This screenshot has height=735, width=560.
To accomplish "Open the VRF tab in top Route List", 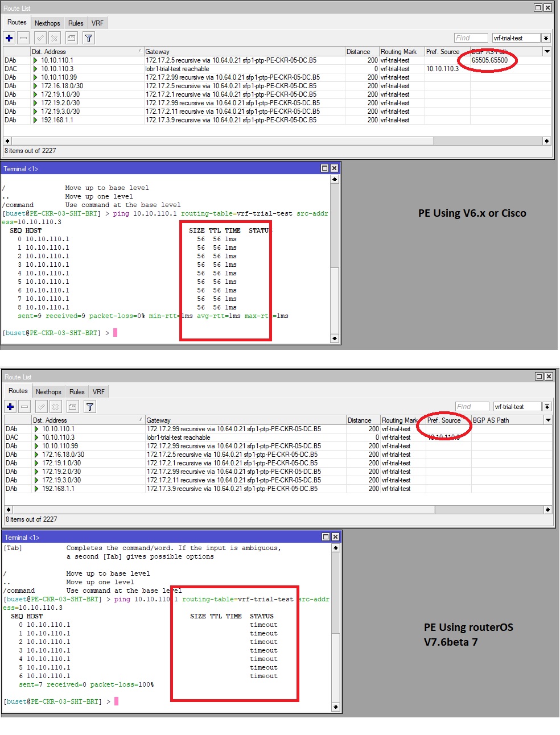I will (97, 23).
